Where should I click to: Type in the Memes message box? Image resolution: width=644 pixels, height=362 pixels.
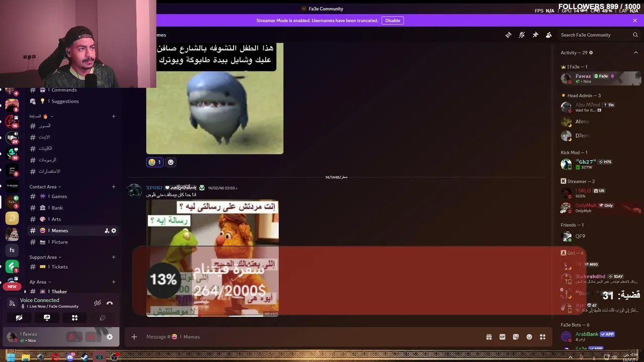(312, 337)
